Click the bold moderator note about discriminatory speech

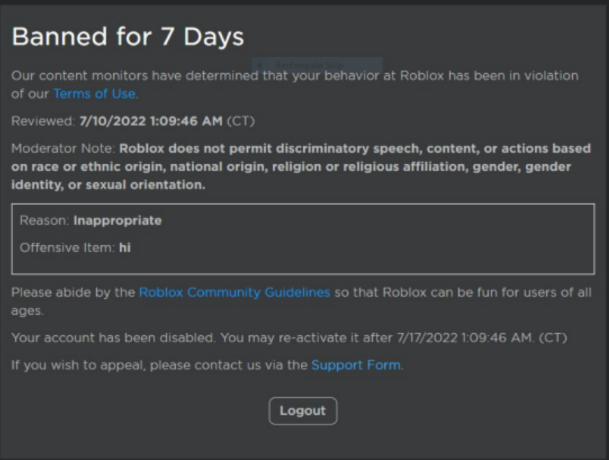(300, 166)
